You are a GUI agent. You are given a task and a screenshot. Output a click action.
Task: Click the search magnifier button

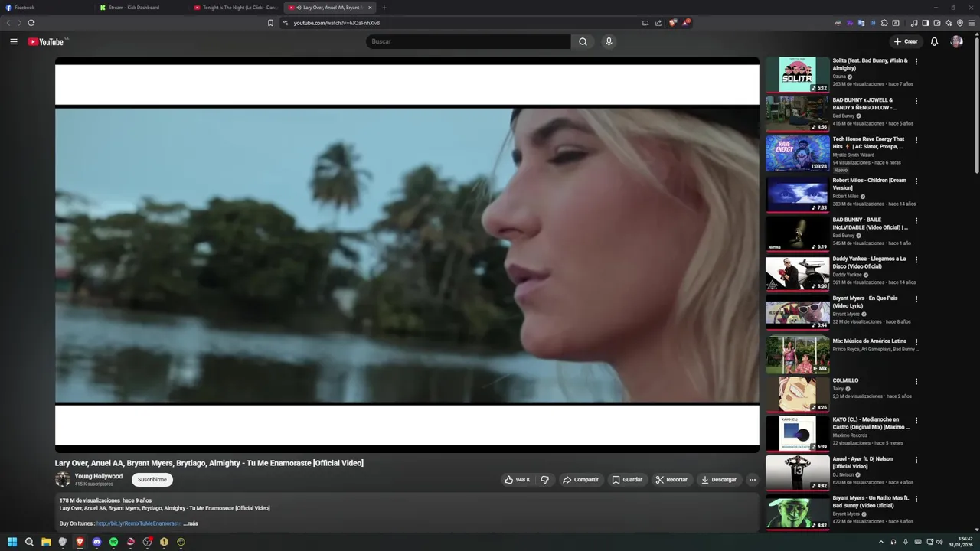(583, 41)
